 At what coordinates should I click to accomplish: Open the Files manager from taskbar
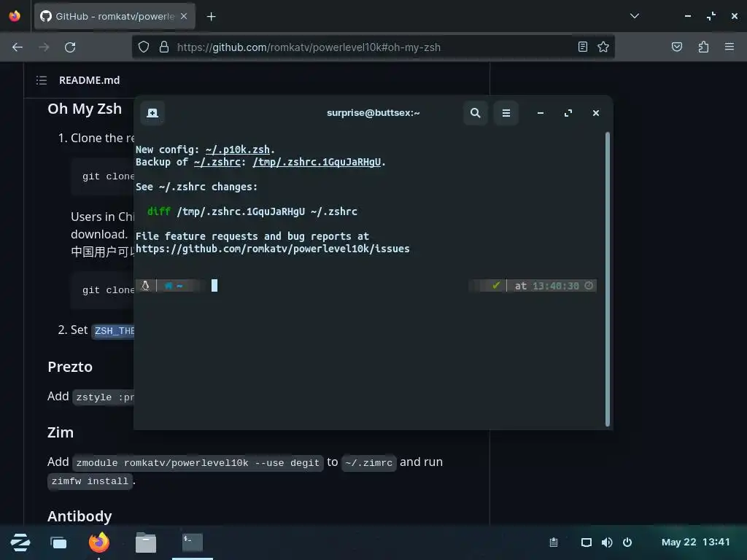point(146,542)
